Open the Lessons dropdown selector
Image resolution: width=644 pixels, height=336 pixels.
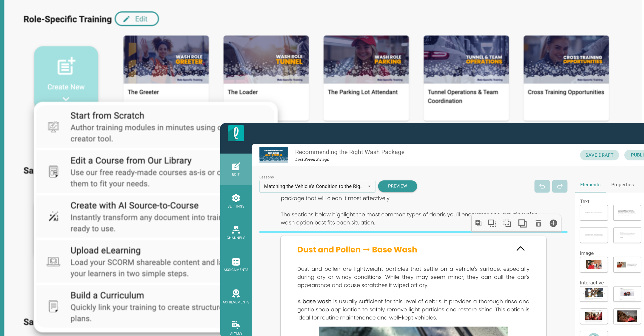(x=317, y=186)
